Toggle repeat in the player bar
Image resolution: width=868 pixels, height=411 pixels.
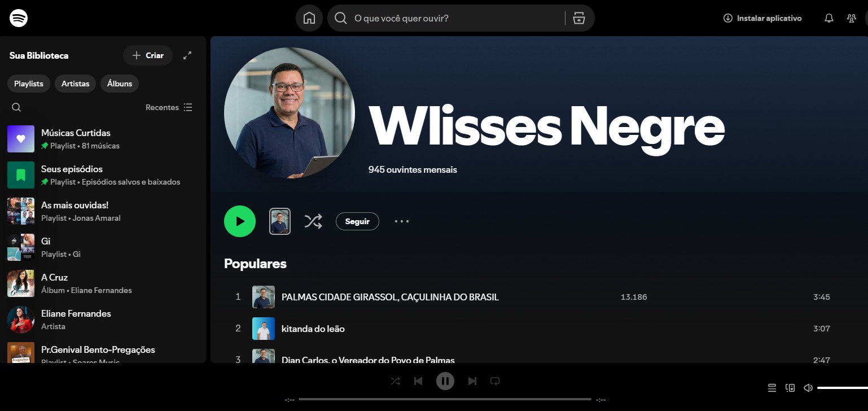click(x=495, y=381)
